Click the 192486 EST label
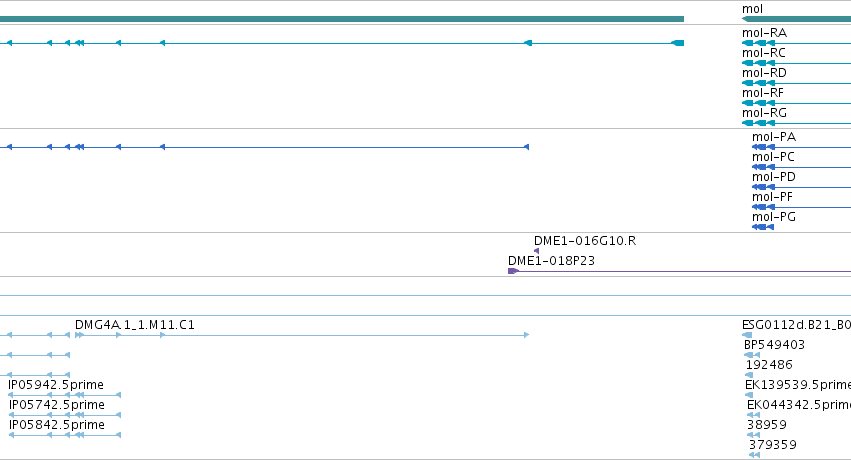 [769, 365]
